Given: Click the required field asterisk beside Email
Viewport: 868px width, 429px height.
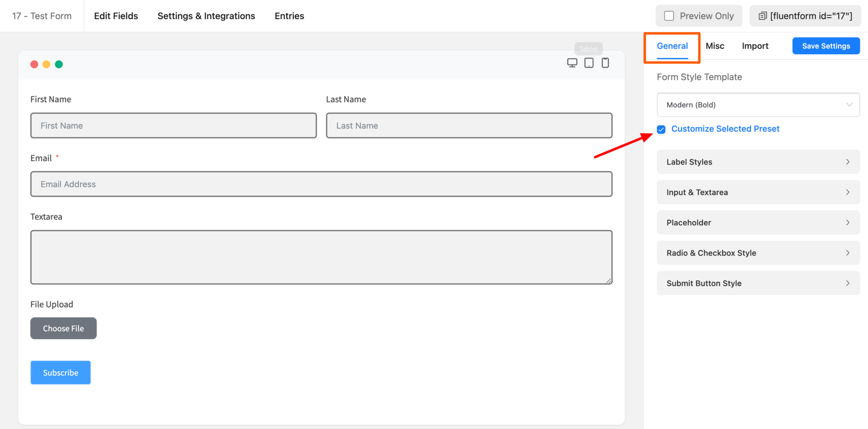Looking at the screenshot, I should coord(58,157).
